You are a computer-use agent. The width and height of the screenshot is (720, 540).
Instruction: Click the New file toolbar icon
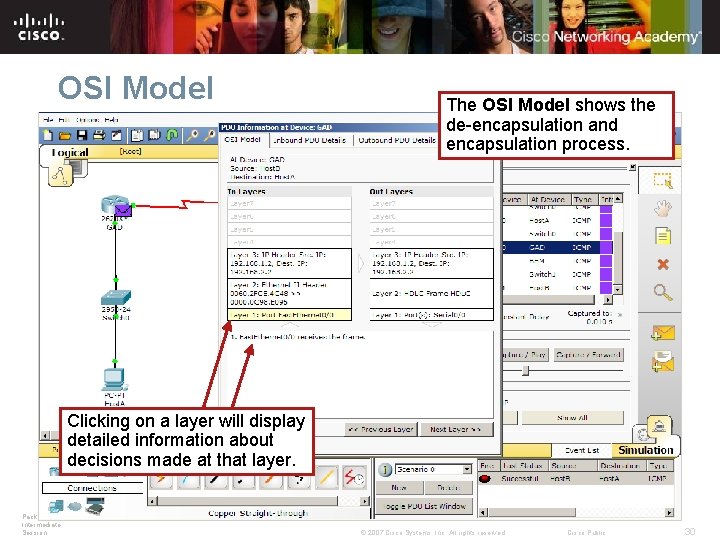48,135
